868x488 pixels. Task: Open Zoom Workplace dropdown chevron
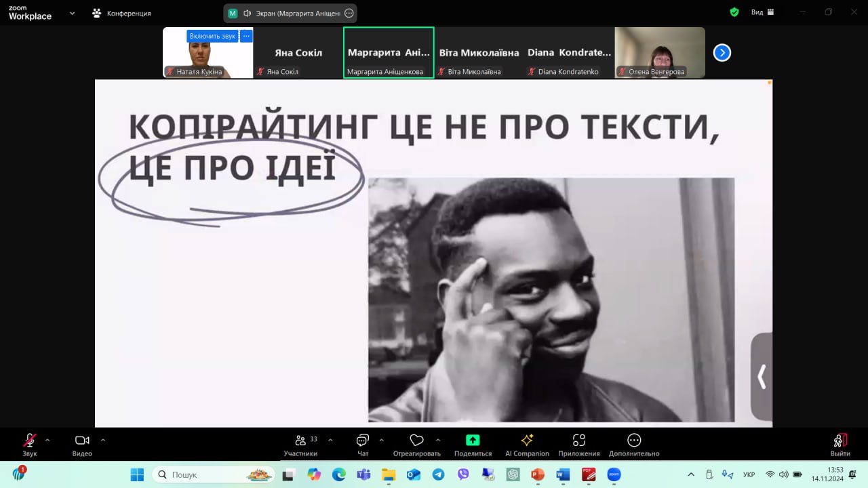click(72, 13)
